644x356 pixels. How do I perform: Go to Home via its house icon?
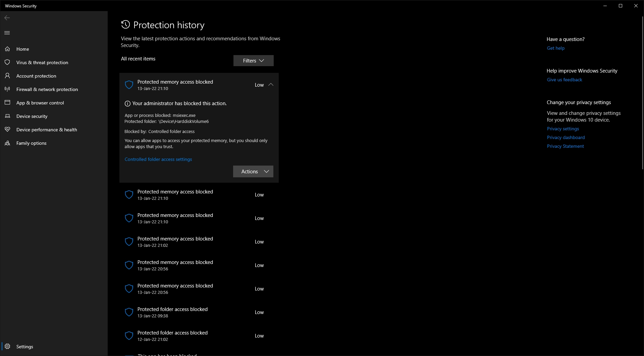7,49
